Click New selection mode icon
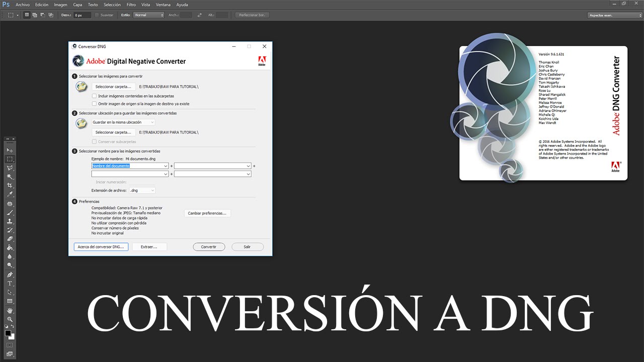The height and width of the screenshot is (362, 644). (27, 15)
